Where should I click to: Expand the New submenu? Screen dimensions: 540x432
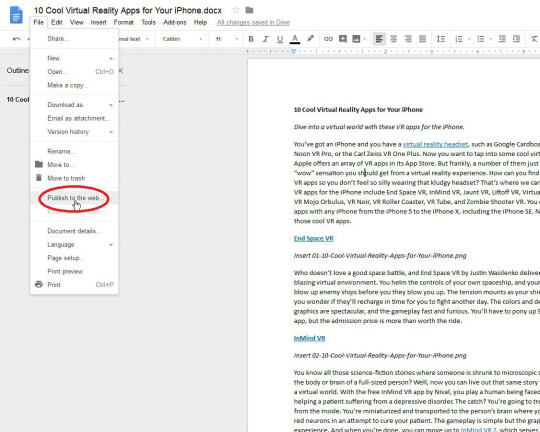pyautogui.click(x=74, y=58)
